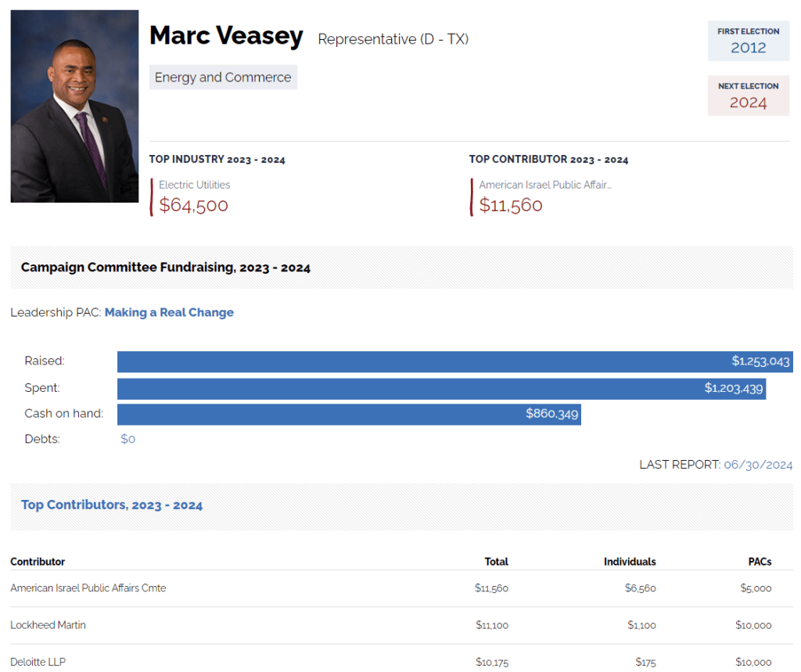Click the First Election 2012 badge
Viewport: 801px width, 672px height.
(x=748, y=41)
